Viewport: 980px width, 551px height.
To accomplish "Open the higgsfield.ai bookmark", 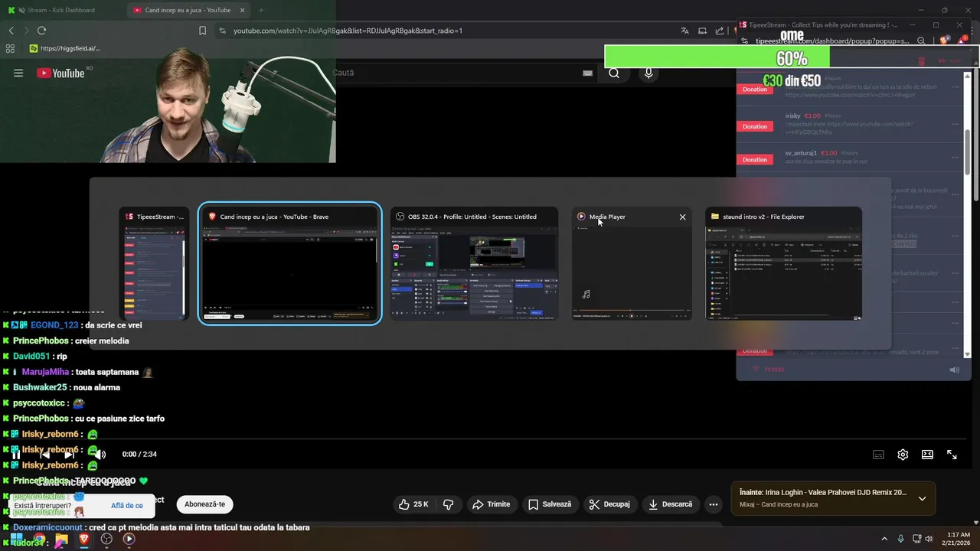I will (x=65, y=48).
